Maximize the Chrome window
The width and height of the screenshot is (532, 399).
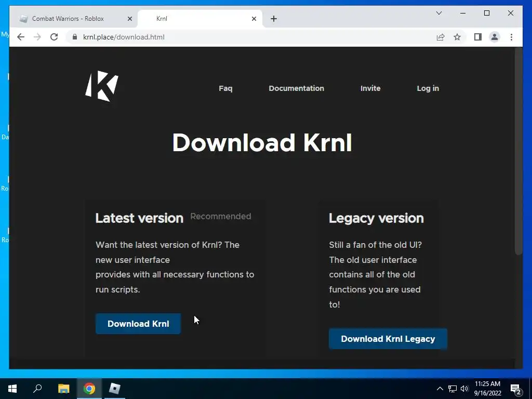click(486, 13)
